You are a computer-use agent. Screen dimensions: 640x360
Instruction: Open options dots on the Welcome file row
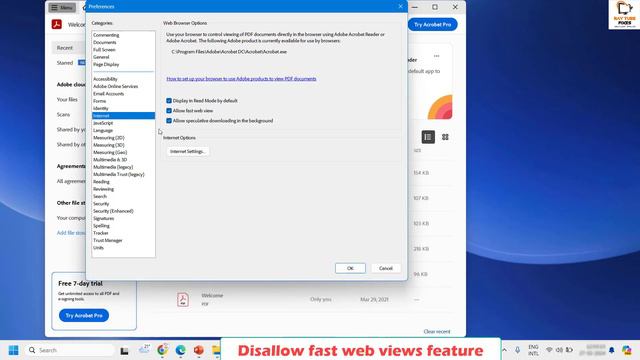click(x=416, y=300)
